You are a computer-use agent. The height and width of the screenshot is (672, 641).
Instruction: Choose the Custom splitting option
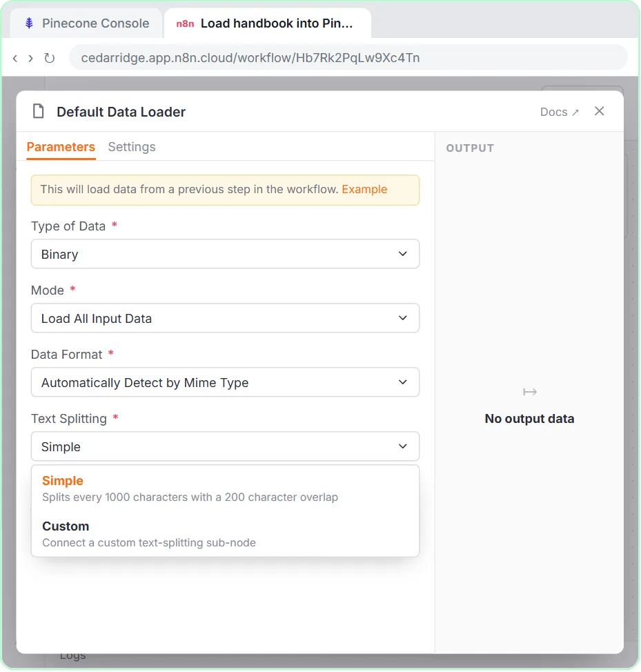[x=225, y=534]
